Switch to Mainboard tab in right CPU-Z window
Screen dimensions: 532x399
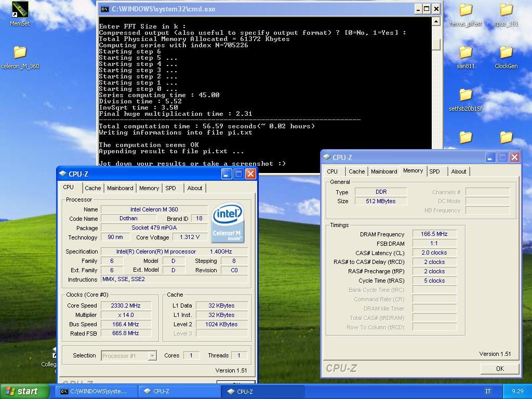[x=384, y=171]
